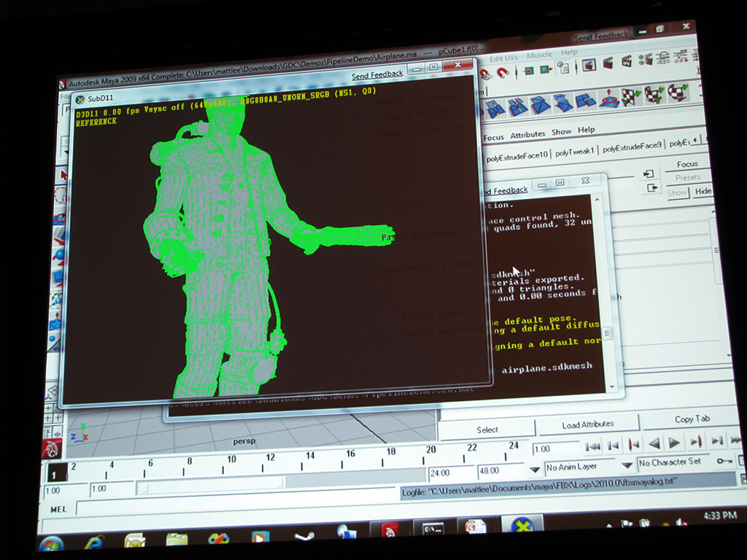Switch to the polyExtrudeFace9 tab
This screenshot has height=560, width=747.
(x=632, y=147)
